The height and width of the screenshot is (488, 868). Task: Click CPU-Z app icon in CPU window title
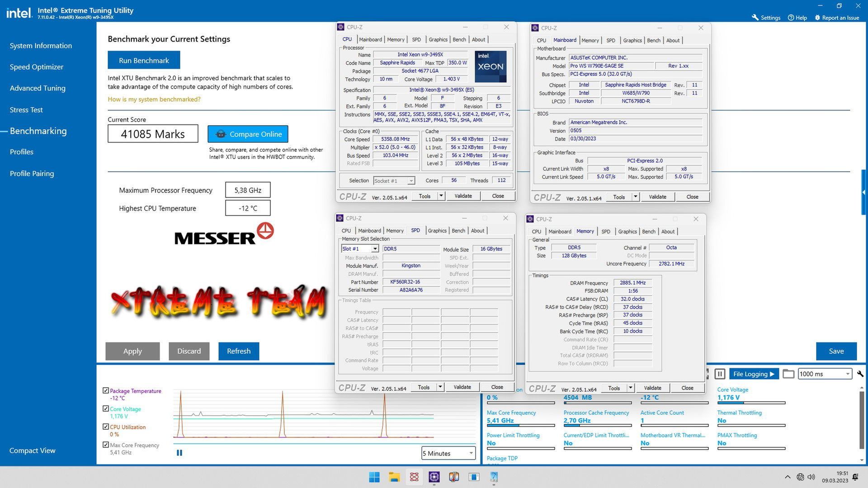[341, 27]
